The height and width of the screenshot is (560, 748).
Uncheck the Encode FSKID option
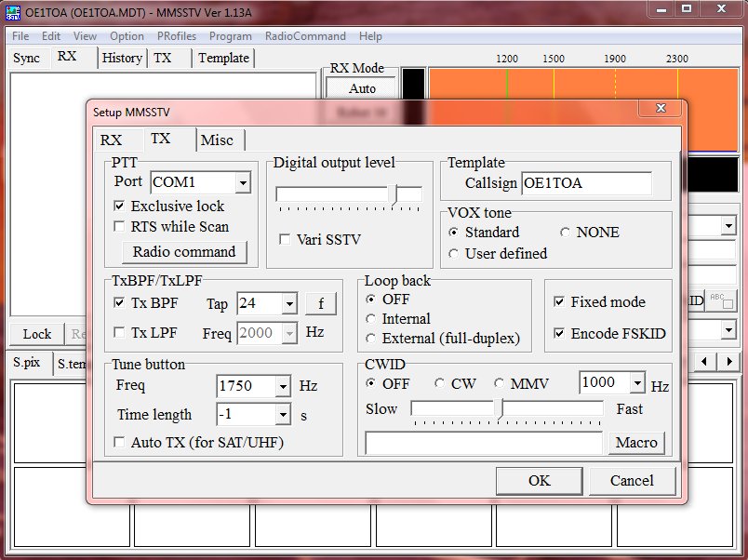(558, 333)
